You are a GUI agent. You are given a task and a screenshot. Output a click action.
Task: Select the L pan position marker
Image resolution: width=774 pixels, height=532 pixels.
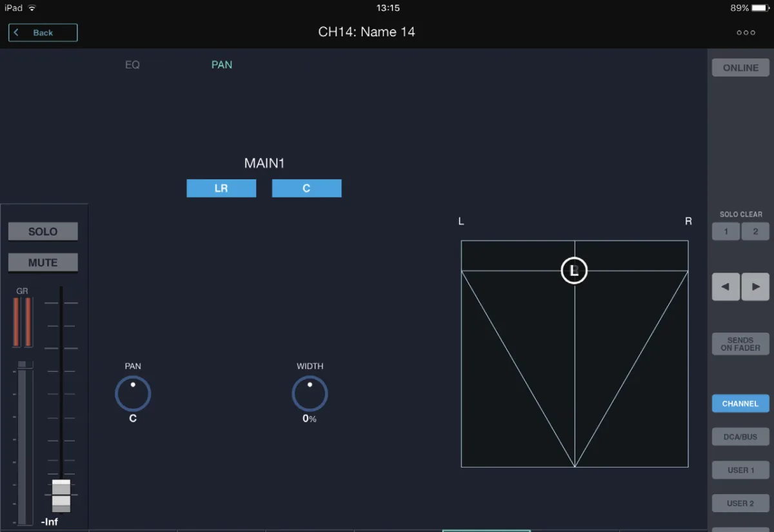(574, 270)
